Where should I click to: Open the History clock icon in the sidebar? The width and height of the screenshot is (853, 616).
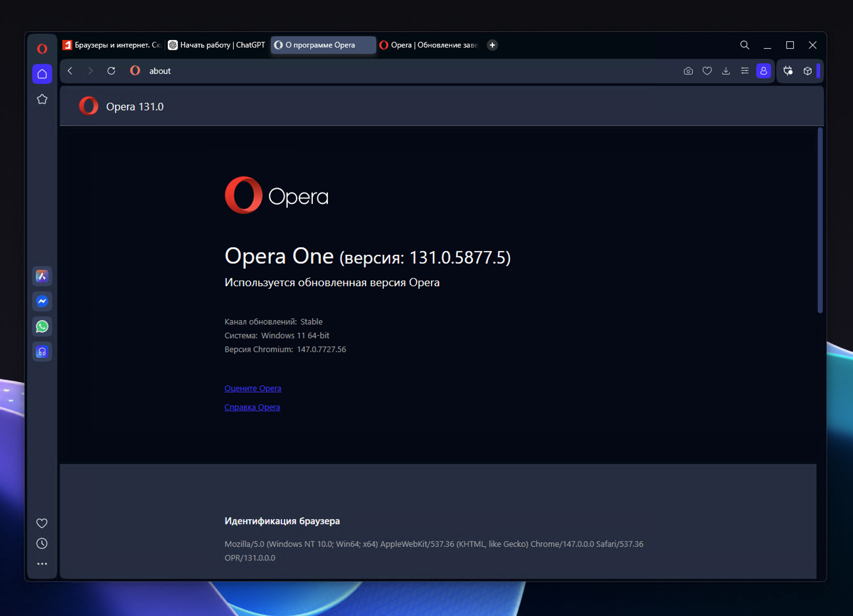click(x=42, y=543)
